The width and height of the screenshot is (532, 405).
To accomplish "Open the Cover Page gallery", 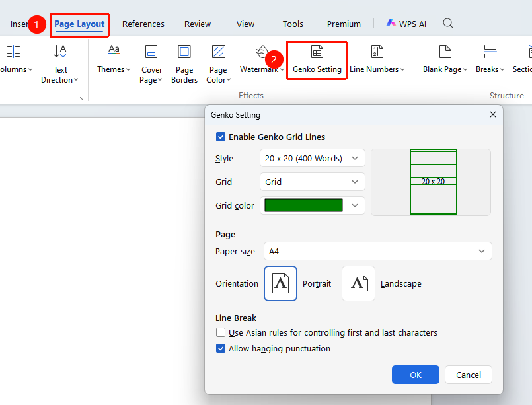I will (x=151, y=64).
